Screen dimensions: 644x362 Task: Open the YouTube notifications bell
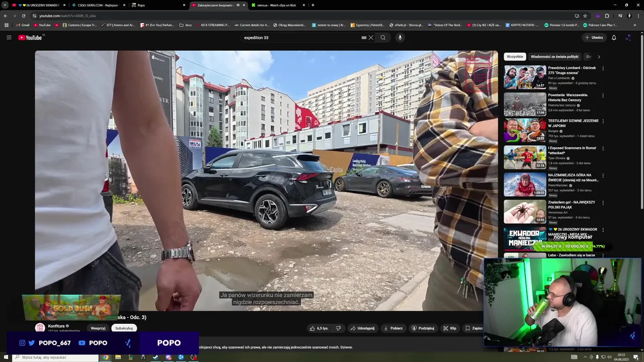click(x=614, y=37)
